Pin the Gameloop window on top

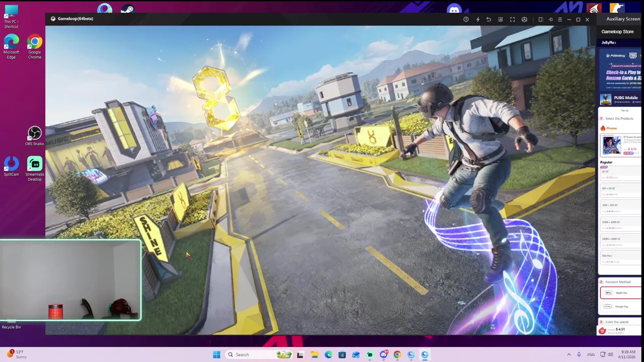550,20
